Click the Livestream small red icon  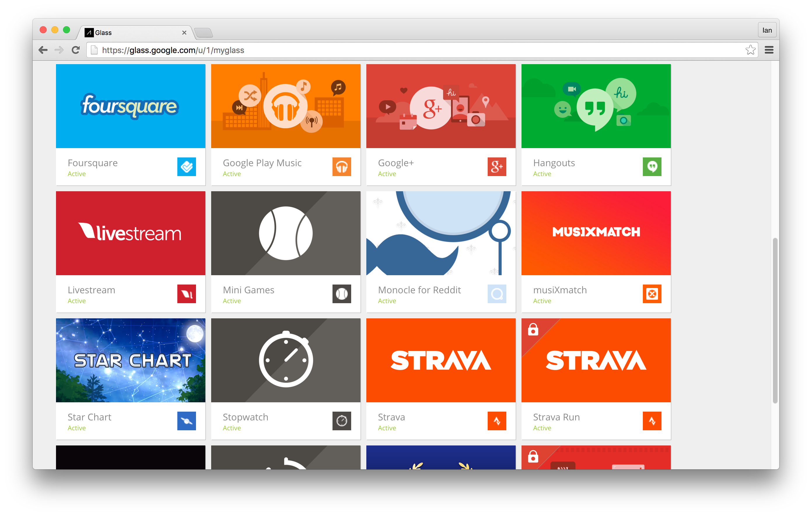pyautogui.click(x=186, y=294)
